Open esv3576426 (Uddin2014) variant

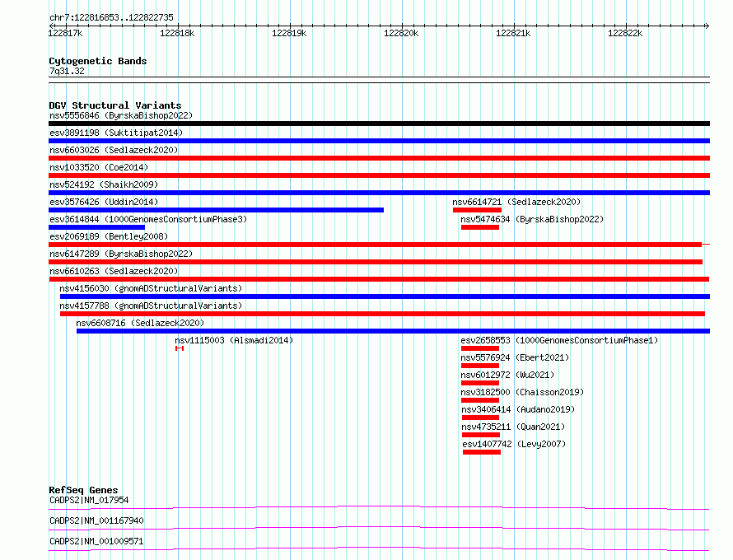(x=104, y=202)
